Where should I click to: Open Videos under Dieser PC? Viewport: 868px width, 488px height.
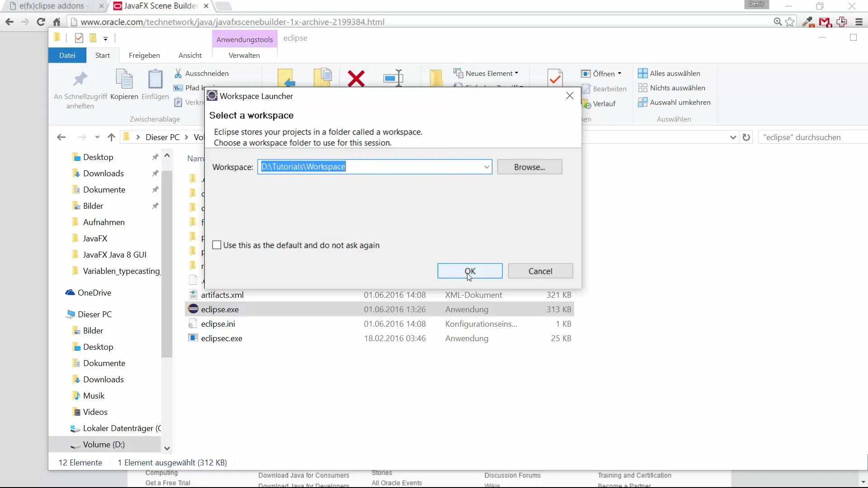(x=95, y=412)
